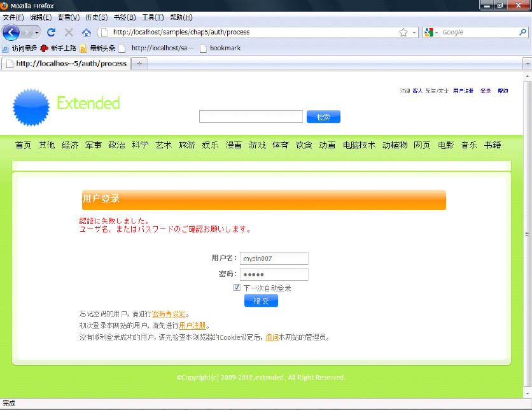Go to the 科学 category
This screenshot has width=532, height=410.
coord(140,145)
